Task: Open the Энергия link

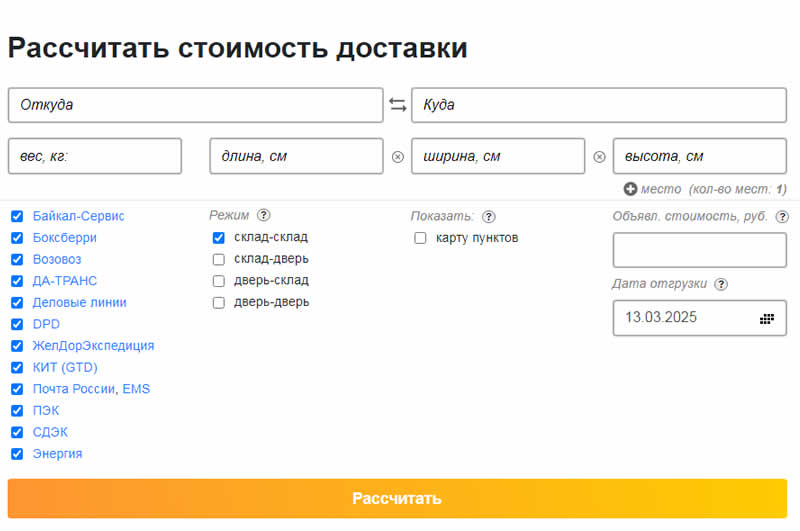Action: pos(58,454)
